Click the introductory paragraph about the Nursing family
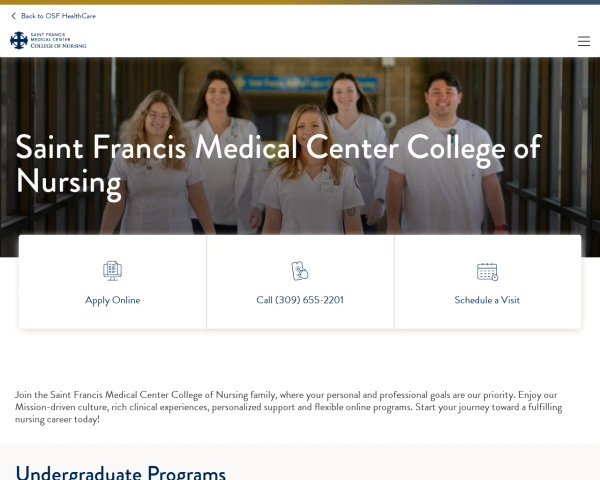The image size is (600, 480). tap(290, 407)
